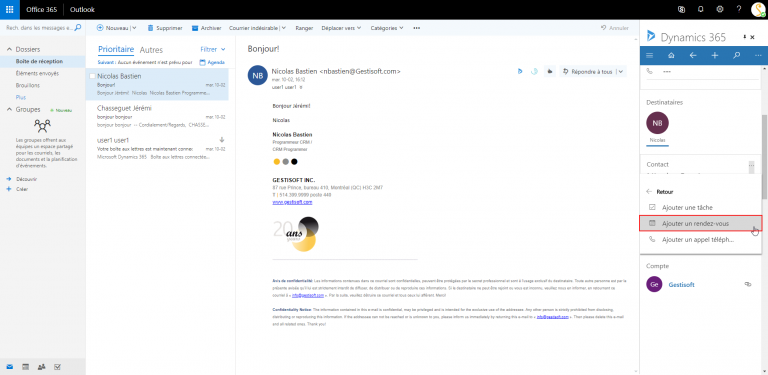Click the plus icon in Dynamics 365 bar
768x375 pixels.
715,55
